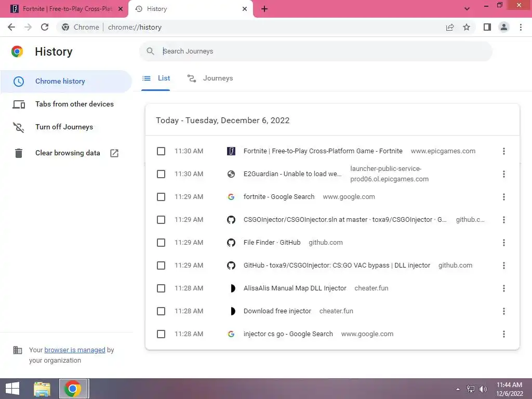Open fortnite - Google Search history link

coord(279,197)
